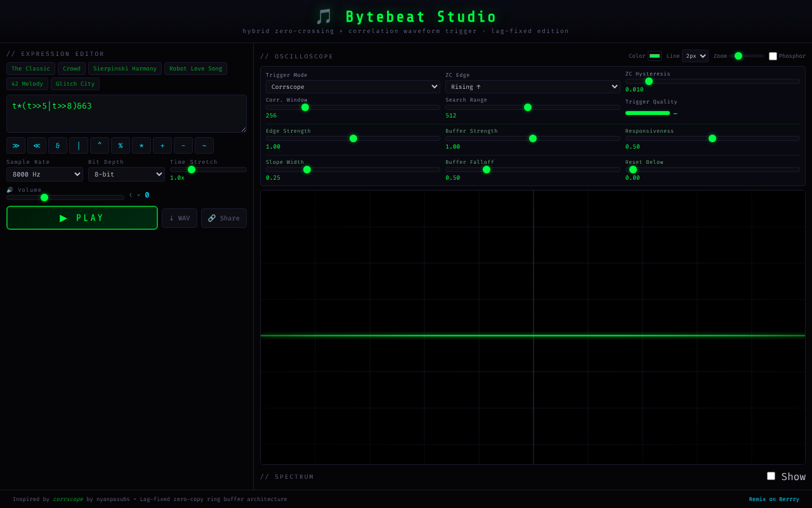Insert the left shift operator
This screenshot has height=508, width=812.
(37, 145)
